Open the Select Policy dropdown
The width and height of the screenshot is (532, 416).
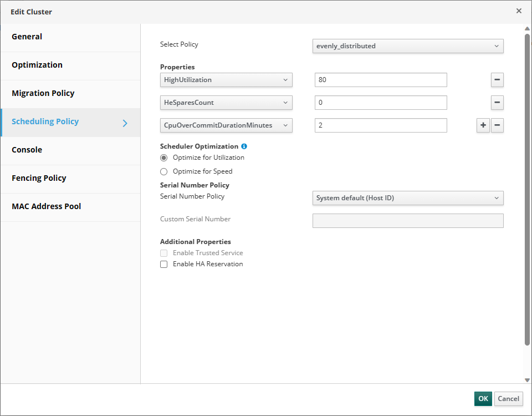pyautogui.click(x=408, y=46)
